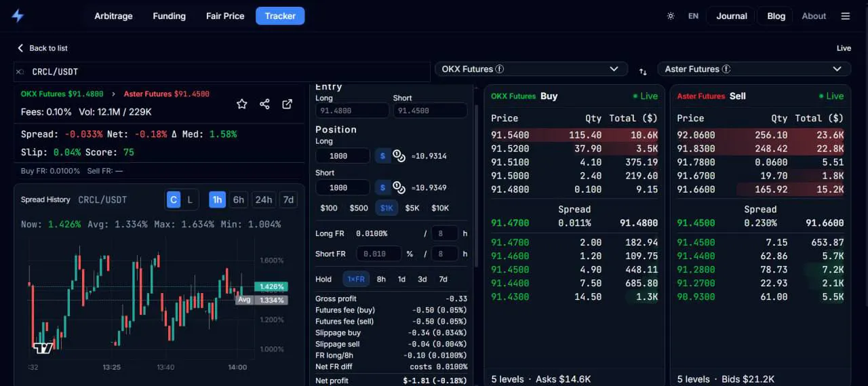The image size is (868, 386).
Task: Open the Fair Price tab
Action: (x=225, y=16)
